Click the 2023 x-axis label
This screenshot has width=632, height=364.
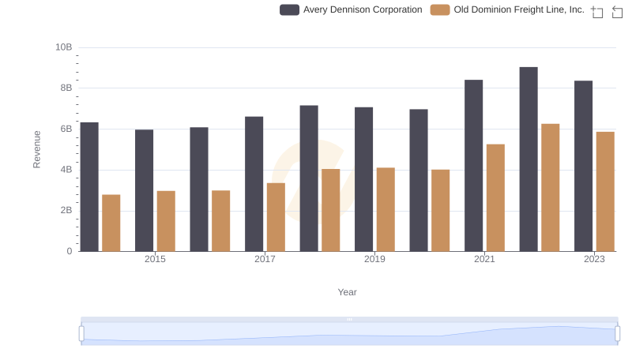pos(594,259)
